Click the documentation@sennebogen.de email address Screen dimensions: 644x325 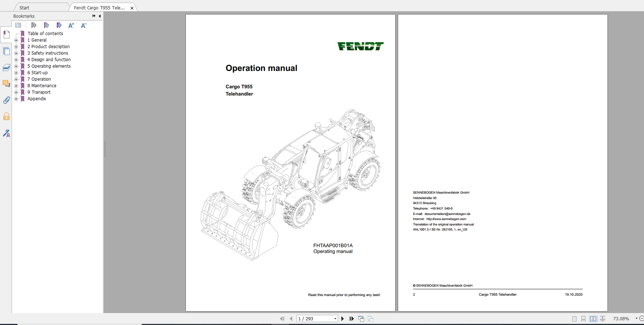447,214
